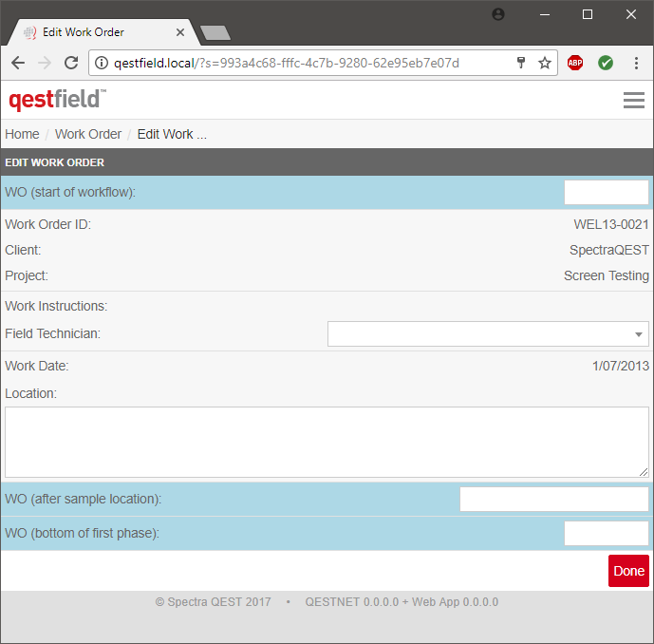Screen dimensions: 654x644
Task: Click the browser back arrow
Action: click(17, 63)
